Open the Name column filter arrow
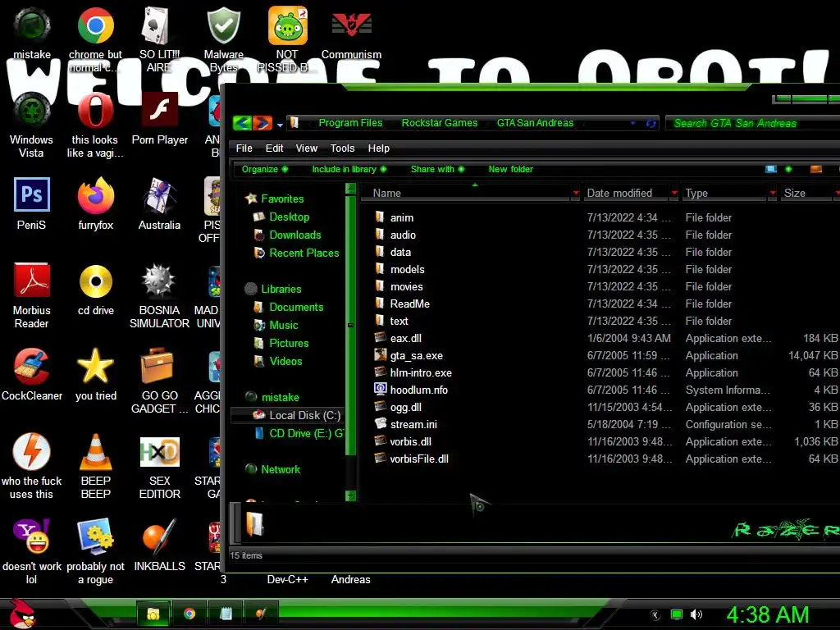 coord(576,193)
